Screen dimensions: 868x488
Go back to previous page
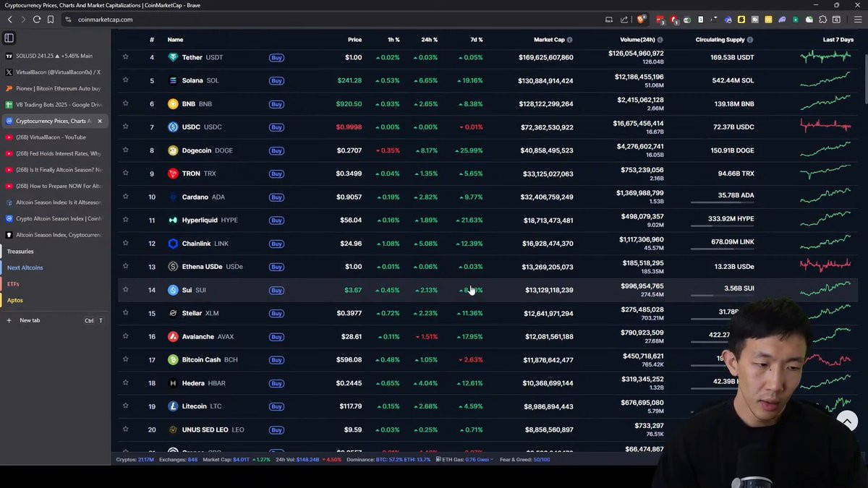click(9, 20)
